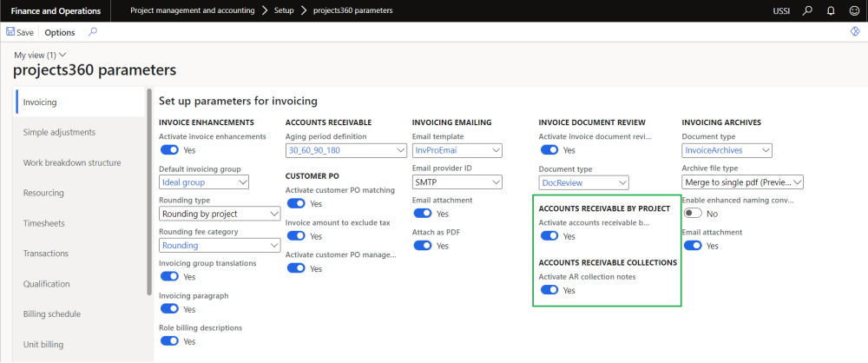Switch to the Timesheets tab
The image size is (868, 363).
[46, 223]
